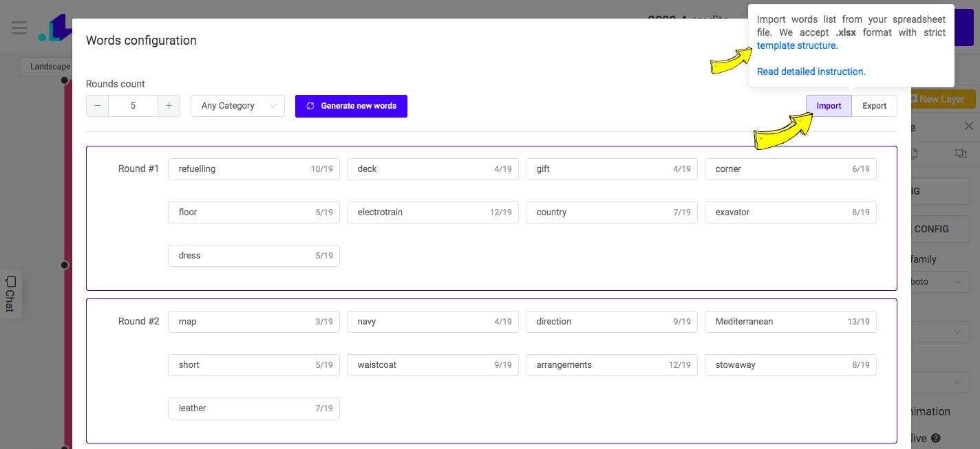Open the hamburger menu
980x449 pixels.
(x=19, y=28)
